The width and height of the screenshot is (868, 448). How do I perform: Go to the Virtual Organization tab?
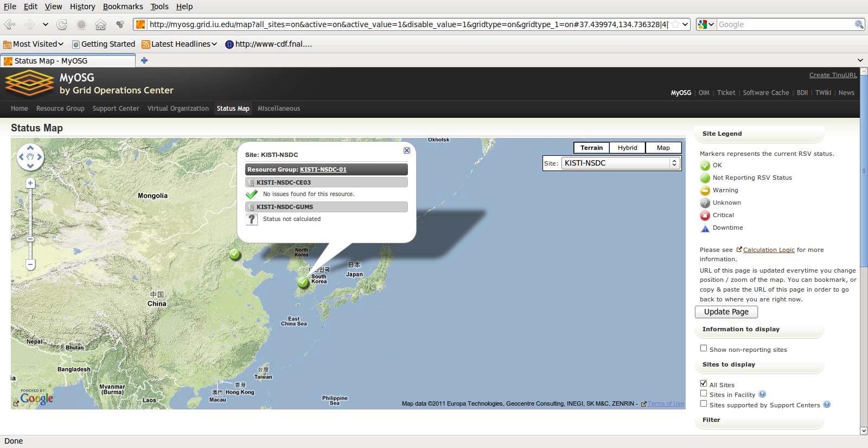[x=178, y=109]
